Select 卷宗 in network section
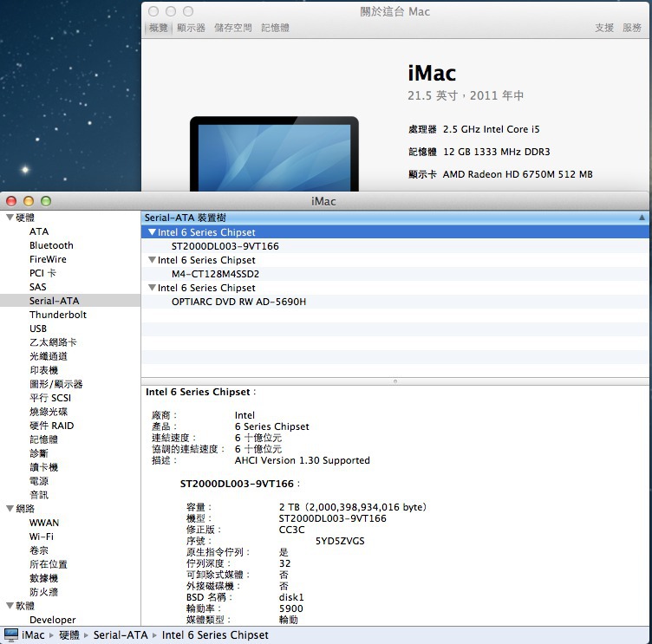Image resolution: width=652 pixels, height=644 pixels. pos(39,550)
